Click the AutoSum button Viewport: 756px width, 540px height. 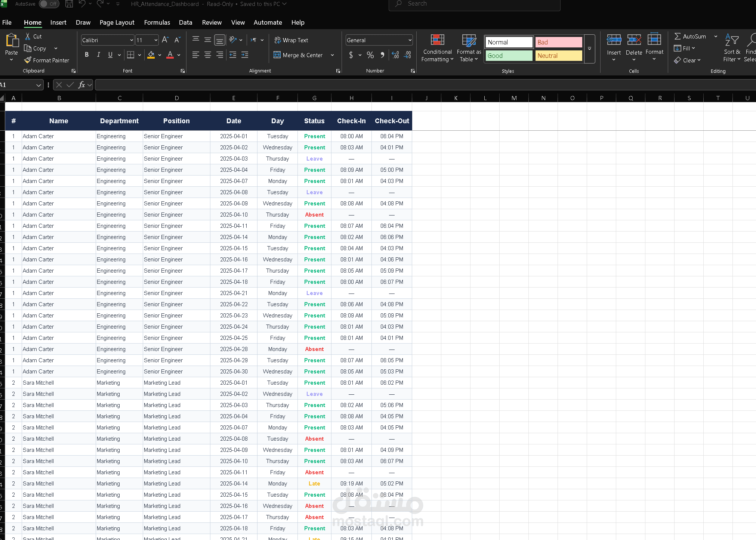690,36
